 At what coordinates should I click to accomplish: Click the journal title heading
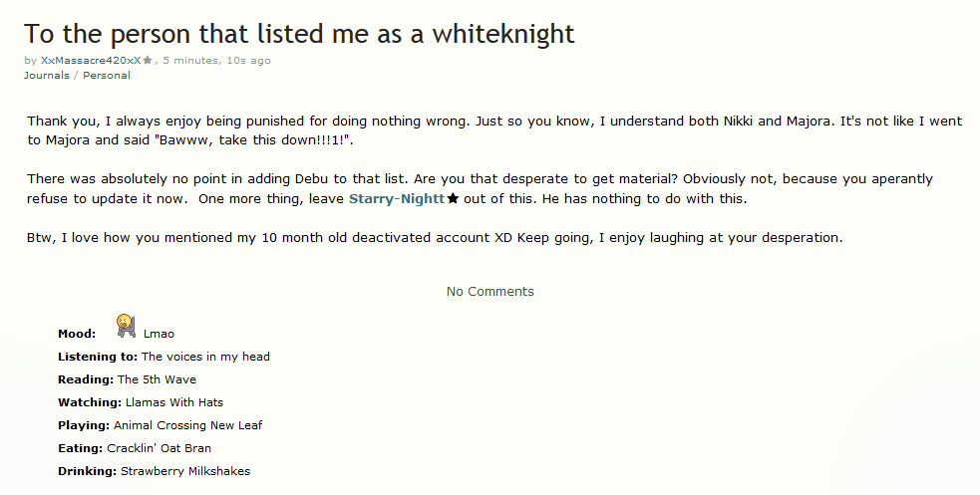point(299,33)
